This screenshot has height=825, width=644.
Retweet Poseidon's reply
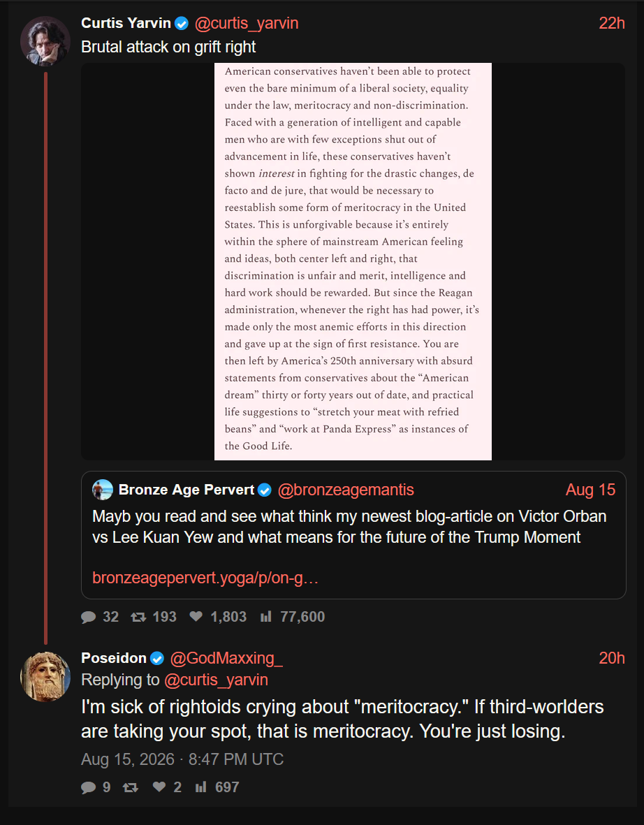tap(131, 787)
